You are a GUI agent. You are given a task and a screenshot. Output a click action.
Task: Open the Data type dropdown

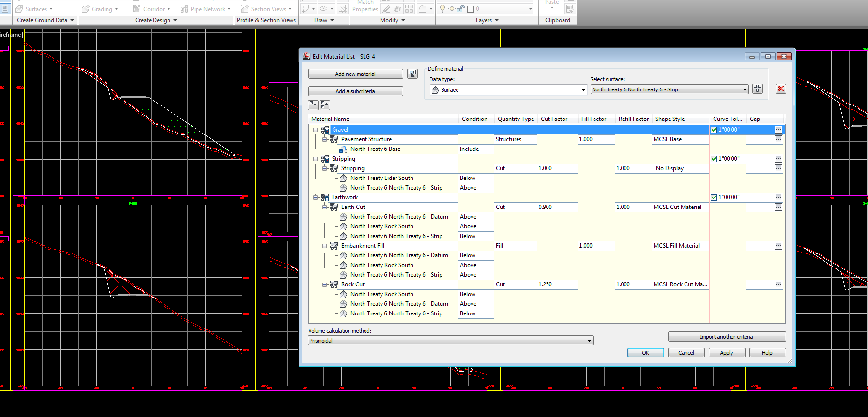coord(509,90)
